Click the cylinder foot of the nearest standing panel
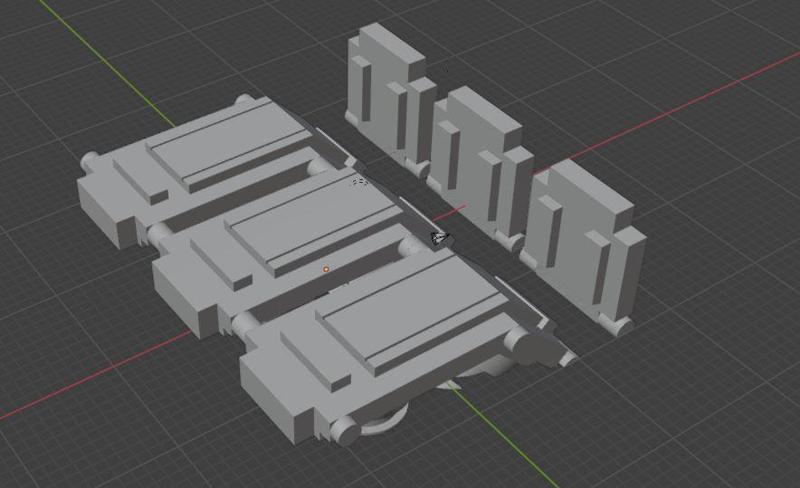800x488 pixels. click(x=616, y=324)
